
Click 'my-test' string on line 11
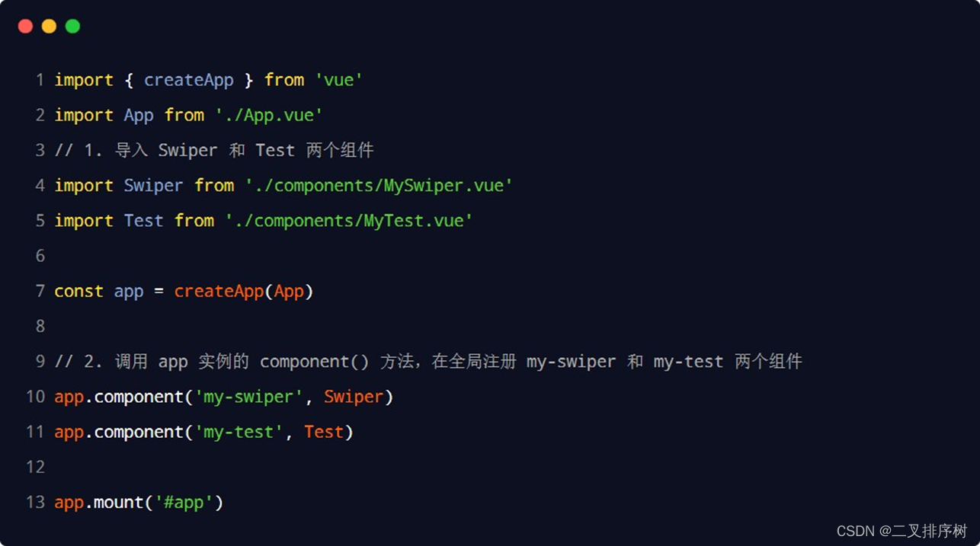click(239, 432)
